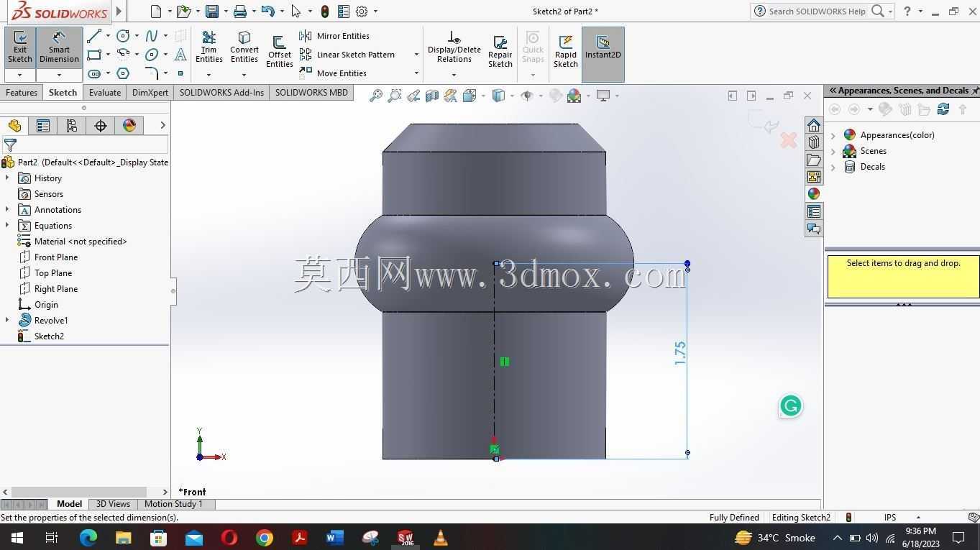
Task: Click the Refresh icon in Appearances pane
Action: 943,109
